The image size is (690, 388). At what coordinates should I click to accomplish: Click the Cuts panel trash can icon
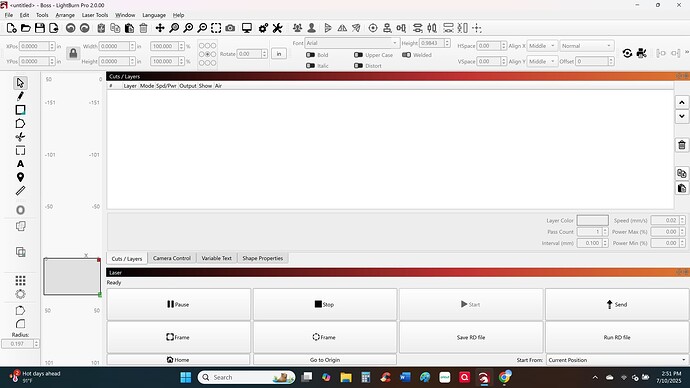[x=682, y=145]
